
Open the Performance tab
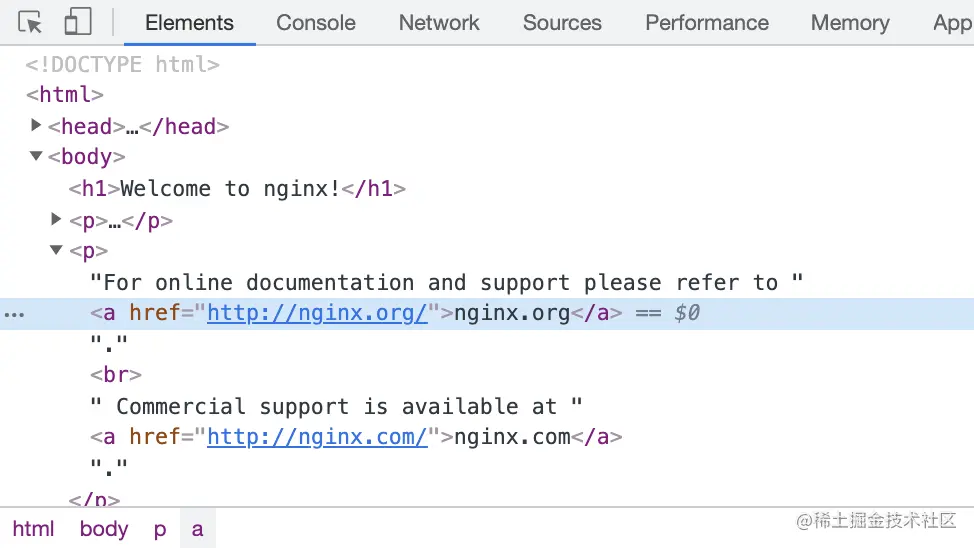pyautogui.click(x=706, y=22)
